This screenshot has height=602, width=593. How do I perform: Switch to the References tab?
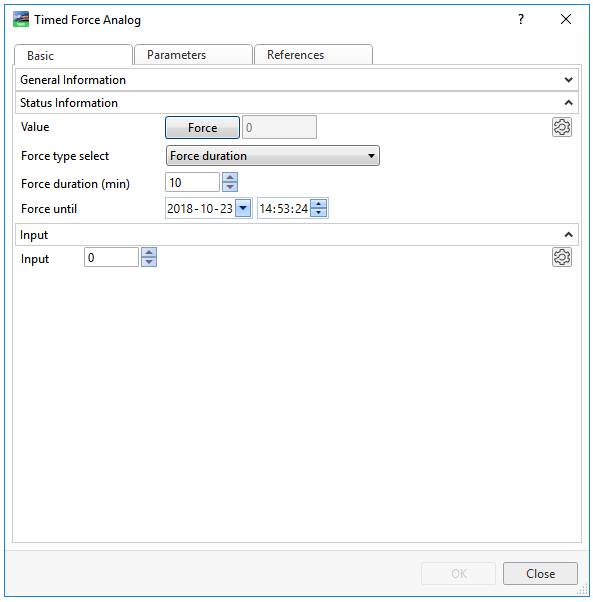pyautogui.click(x=313, y=55)
